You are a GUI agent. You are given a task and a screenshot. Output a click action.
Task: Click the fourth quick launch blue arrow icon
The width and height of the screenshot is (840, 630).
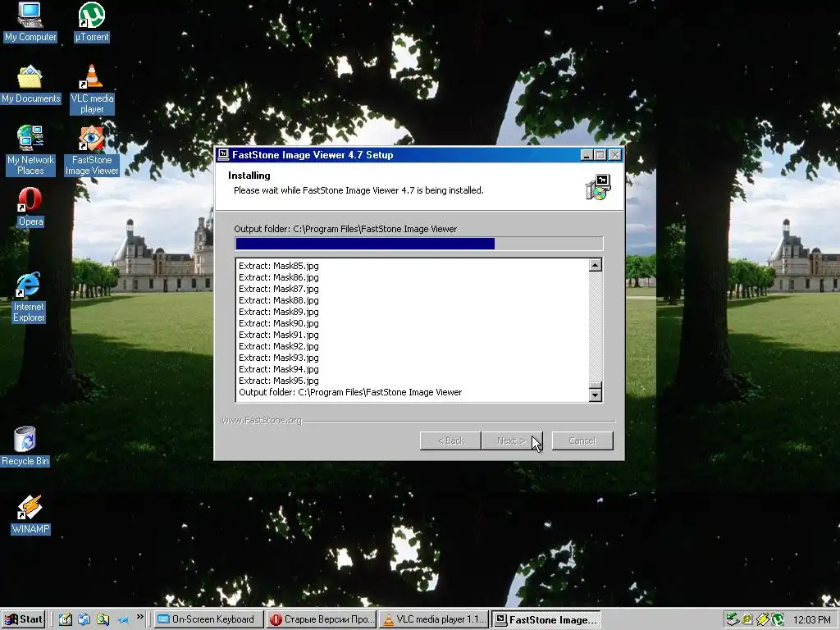tap(123, 620)
